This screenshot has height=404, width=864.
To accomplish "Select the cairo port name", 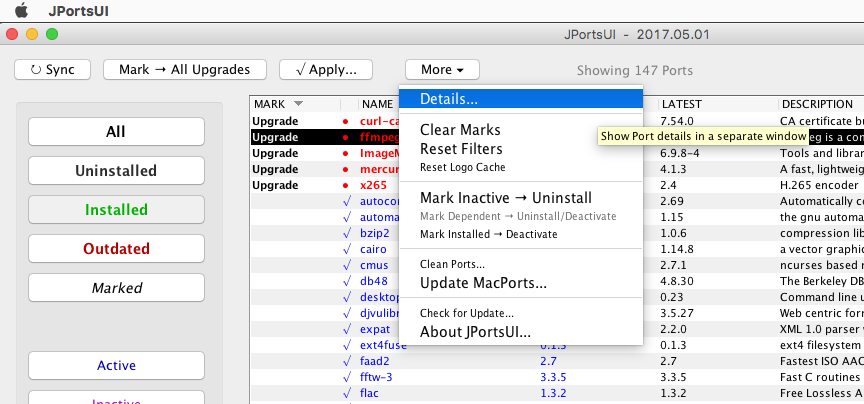I will click(373, 249).
